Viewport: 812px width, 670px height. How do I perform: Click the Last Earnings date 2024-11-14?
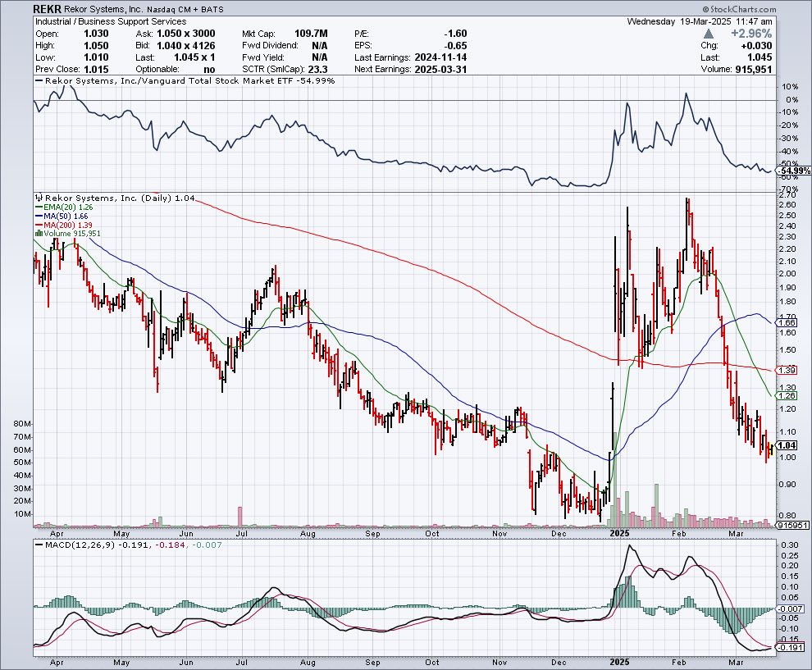click(440, 57)
